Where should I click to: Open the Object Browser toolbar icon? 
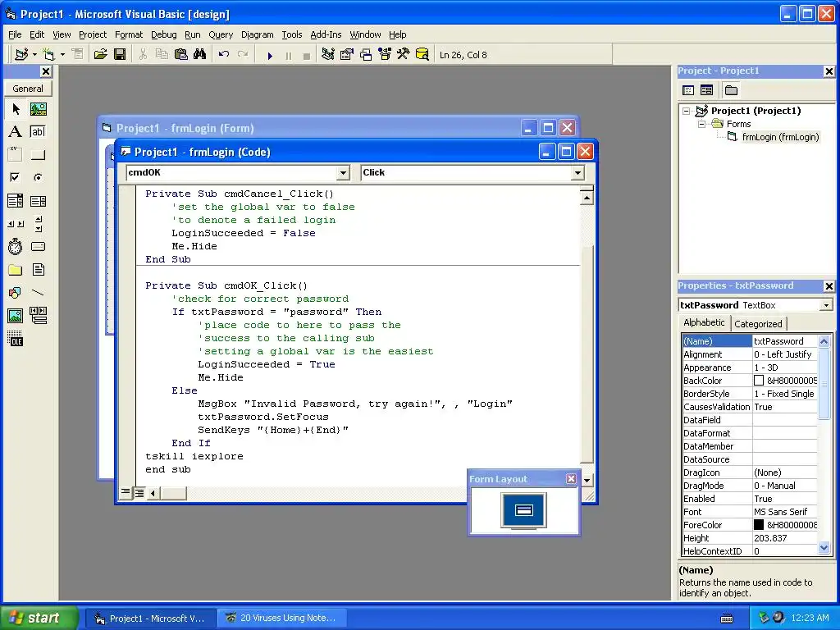[x=385, y=55]
